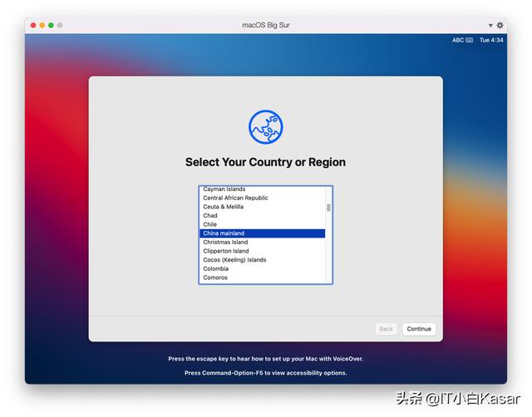Click the green zoom window button
532x417 pixels.
tap(51, 25)
